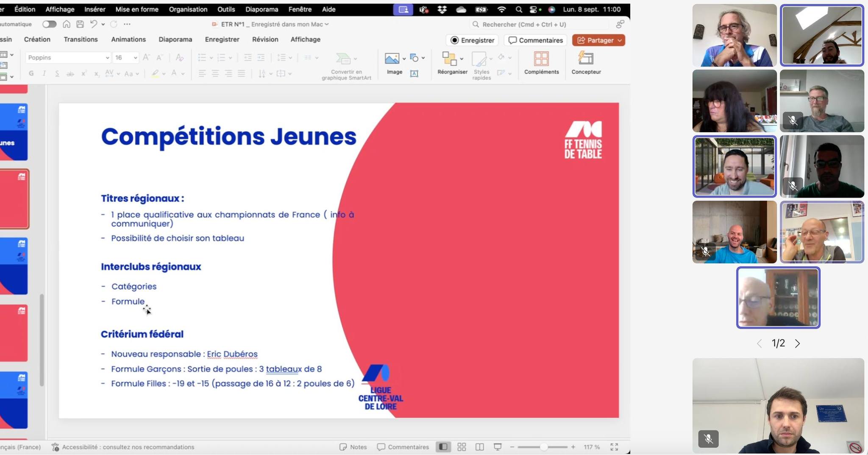868x455 pixels.
Task: Decrease font size with the small A icon
Action: coord(159,57)
